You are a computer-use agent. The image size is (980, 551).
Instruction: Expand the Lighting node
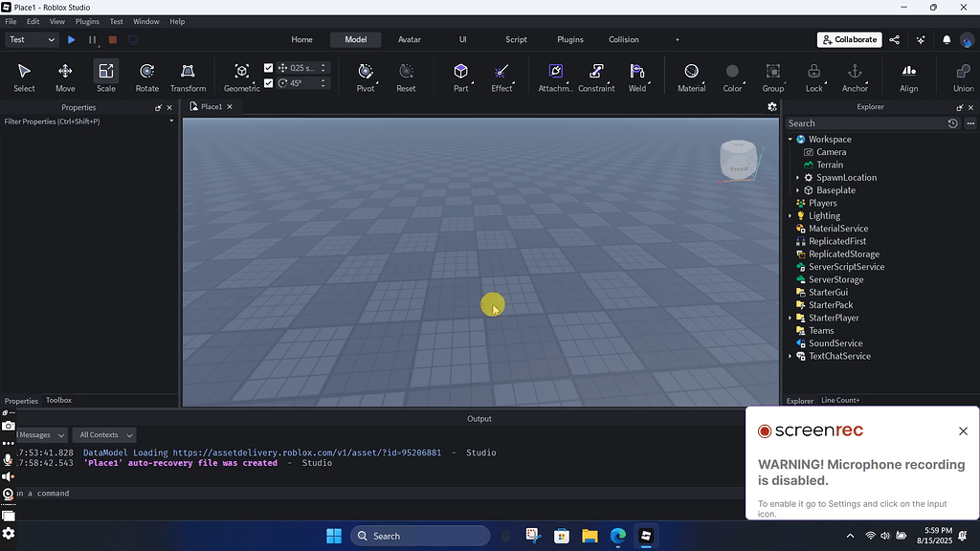coord(790,215)
